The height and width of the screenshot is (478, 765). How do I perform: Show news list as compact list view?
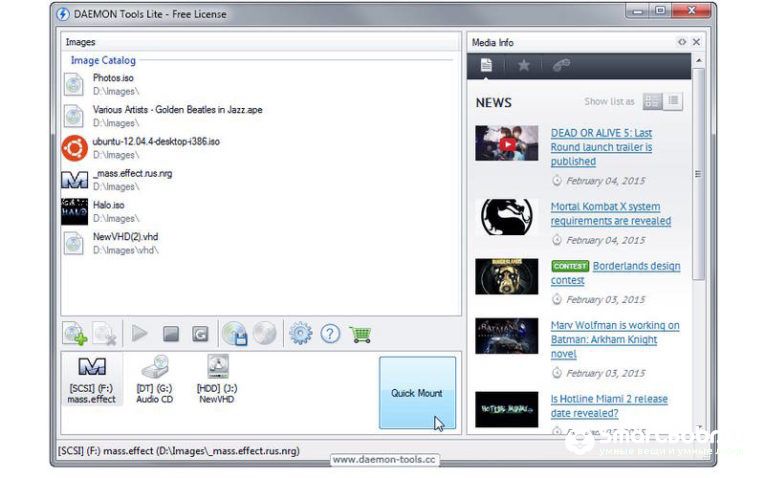coord(673,101)
